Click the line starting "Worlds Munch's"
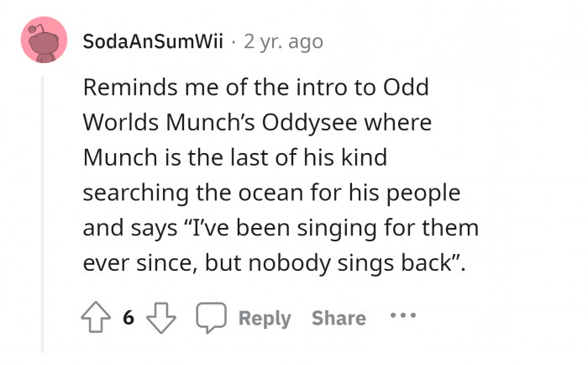The height and width of the screenshot is (365, 588). (257, 122)
